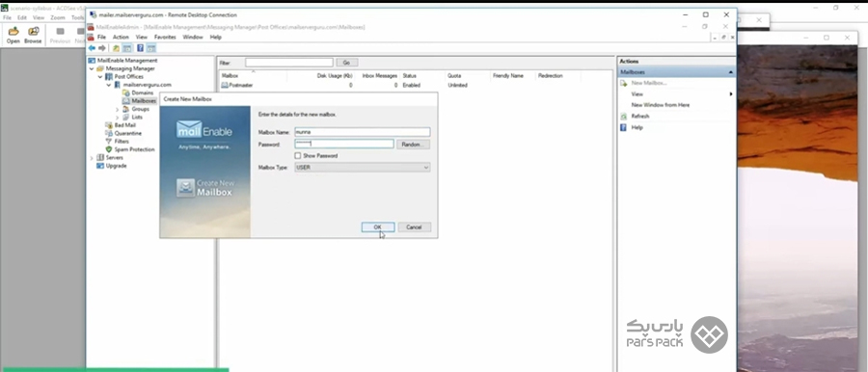Select Mailboxes in the tree
The image size is (868, 372).
[x=144, y=101]
